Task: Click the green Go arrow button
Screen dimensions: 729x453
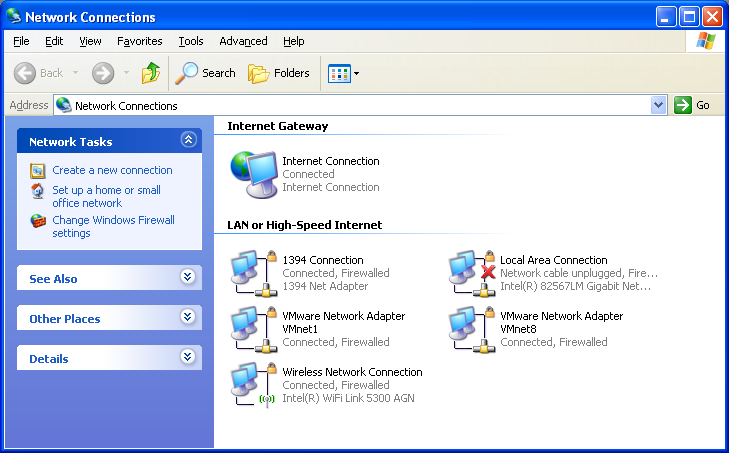Action: (x=683, y=105)
